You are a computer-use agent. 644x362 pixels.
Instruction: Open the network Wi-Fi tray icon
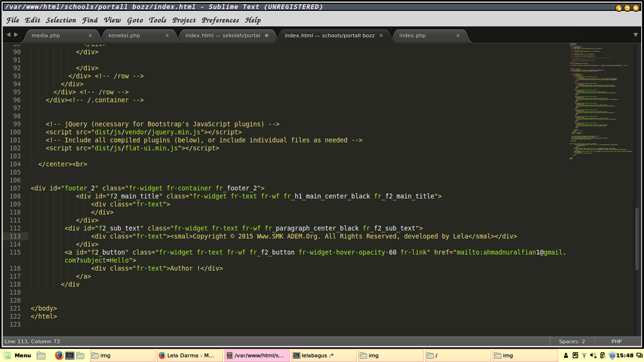pyautogui.click(x=584, y=355)
